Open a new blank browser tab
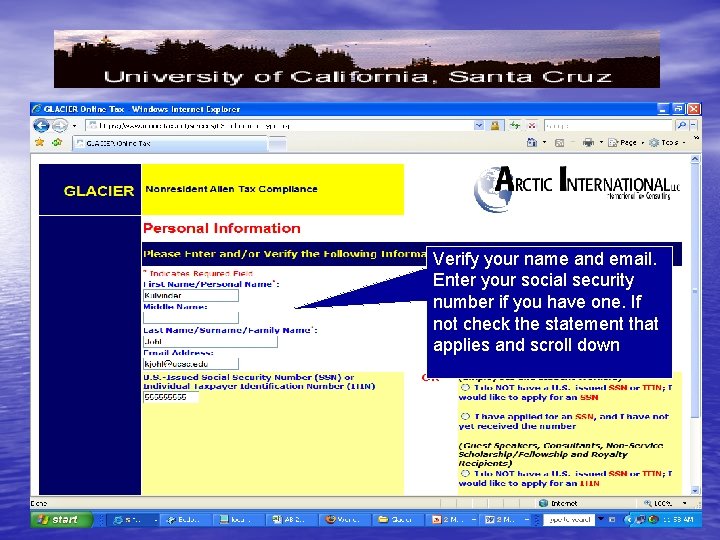This screenshot has width=720, height=540. tap(277, 144)
